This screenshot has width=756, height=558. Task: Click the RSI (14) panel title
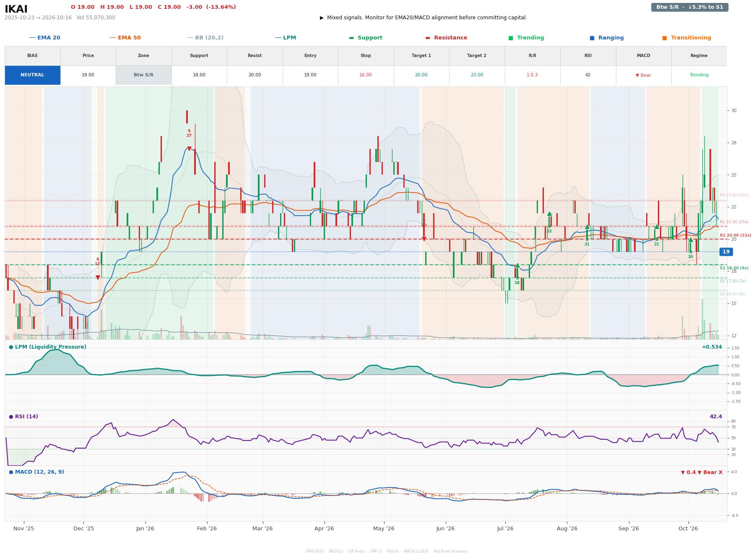[23, 417]
